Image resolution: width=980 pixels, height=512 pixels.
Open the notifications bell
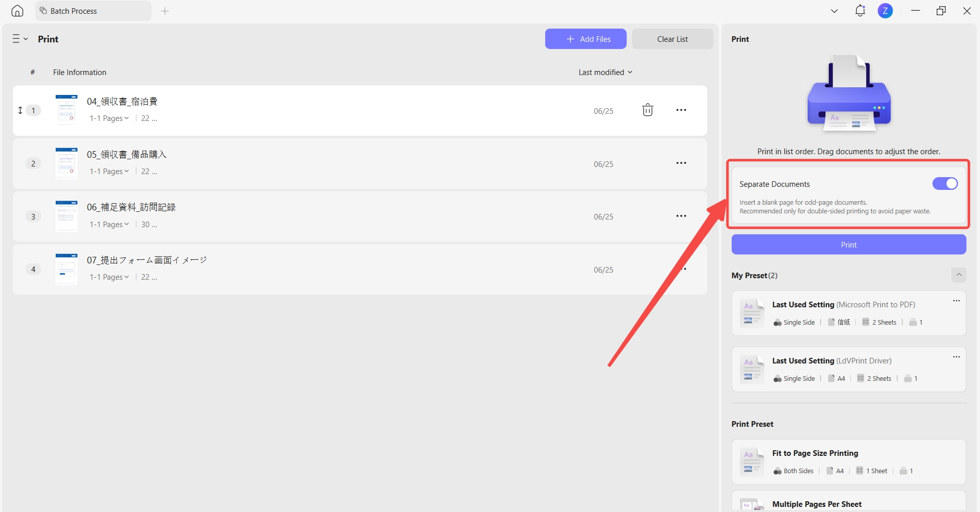[x=860, y=11]
